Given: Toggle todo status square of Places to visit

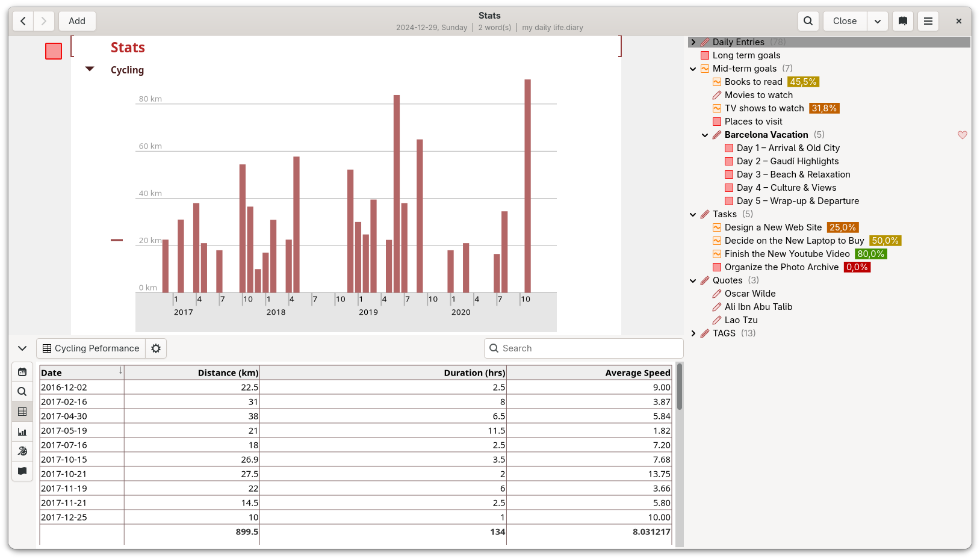Looking at the screenshot, I should tap(717, 122).
